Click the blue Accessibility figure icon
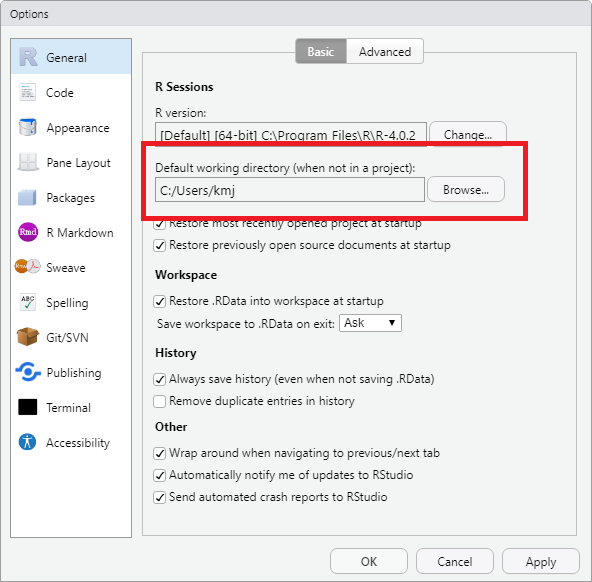This screenshot has width=592, height=582. (27, 442)
